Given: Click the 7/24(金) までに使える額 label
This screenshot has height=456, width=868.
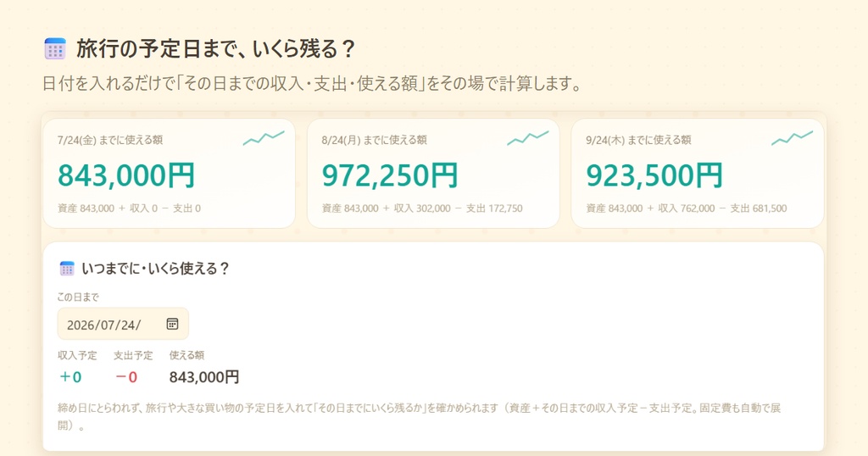Looking at the screenshot, I should 110,140.
